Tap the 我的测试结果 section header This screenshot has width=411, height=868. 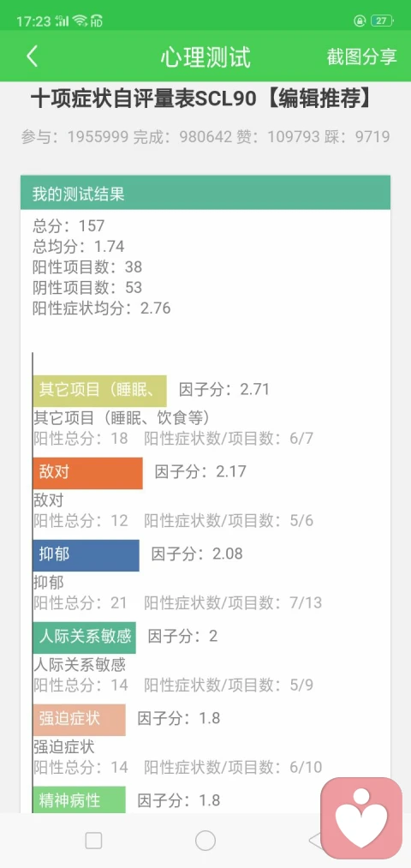click(205, 193)
